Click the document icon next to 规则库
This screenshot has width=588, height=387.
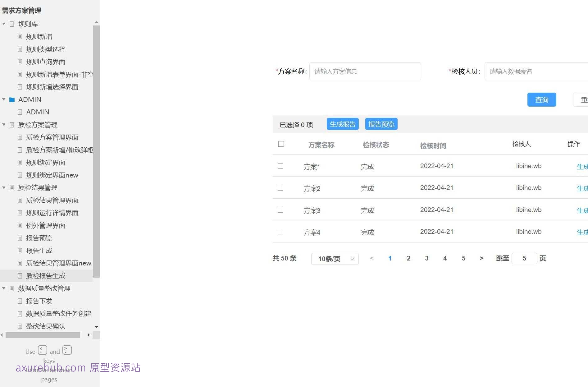[x=11, y=24]
